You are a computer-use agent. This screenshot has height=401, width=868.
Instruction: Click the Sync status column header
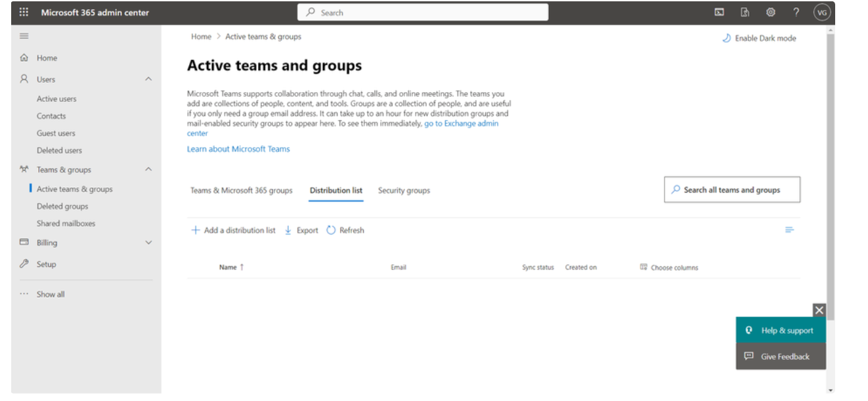coord(538,268)
